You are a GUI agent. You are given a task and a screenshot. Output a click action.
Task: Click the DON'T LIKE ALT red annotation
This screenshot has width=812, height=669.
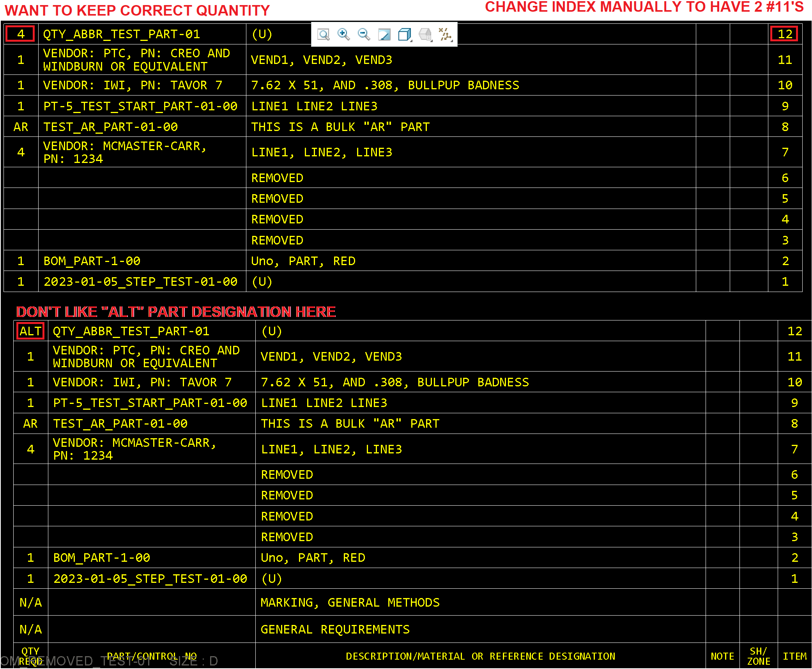click(x=176, y=311)
